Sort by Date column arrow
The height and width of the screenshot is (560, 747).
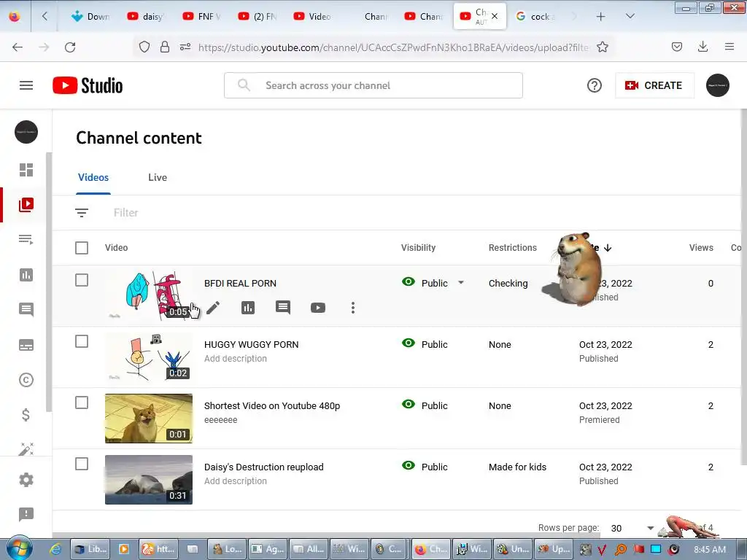[x=608, y=248]
